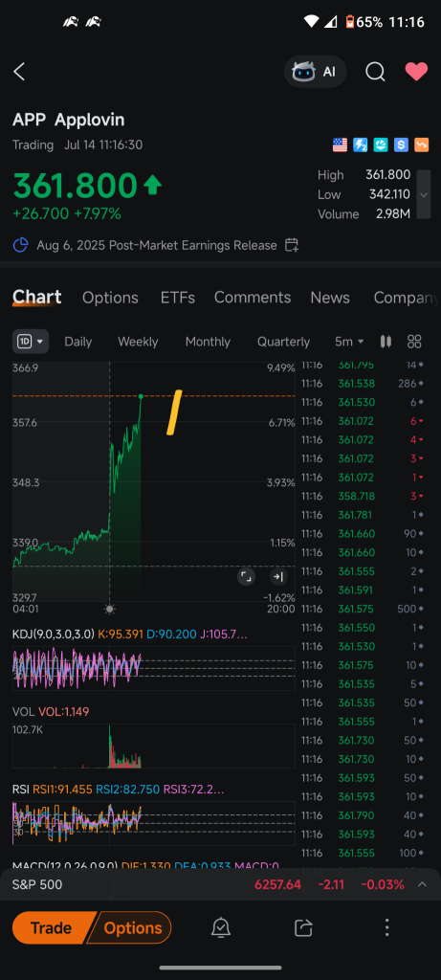Tap the Low 342.110 value
The width and height of the screenshot is (441, 980).
coord(389,194)
